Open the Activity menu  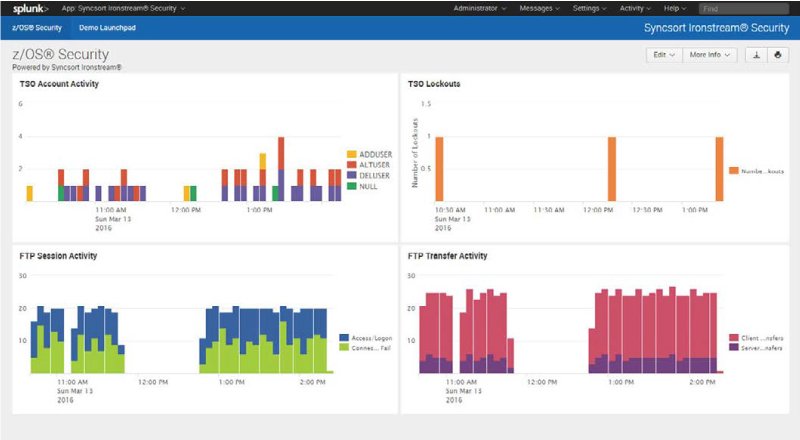pyautogui.click(x=635, y=8)
